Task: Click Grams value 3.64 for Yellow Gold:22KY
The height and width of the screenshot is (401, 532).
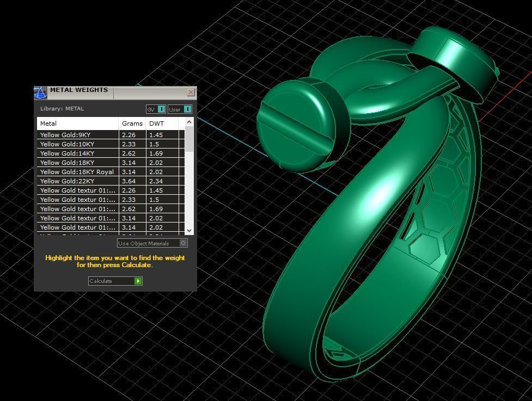Action: (129, 181)
